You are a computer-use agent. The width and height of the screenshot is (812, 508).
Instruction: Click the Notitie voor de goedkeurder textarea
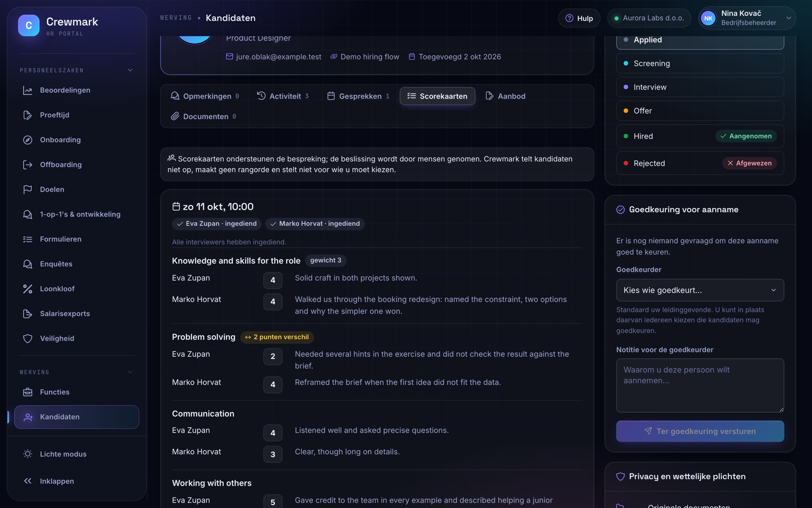click(700, 386)
